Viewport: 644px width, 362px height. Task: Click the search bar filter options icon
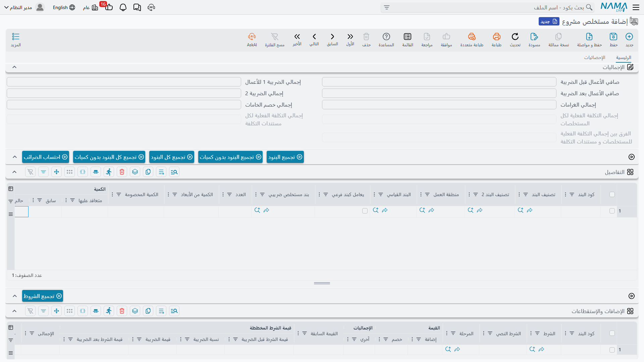[387, 7]
